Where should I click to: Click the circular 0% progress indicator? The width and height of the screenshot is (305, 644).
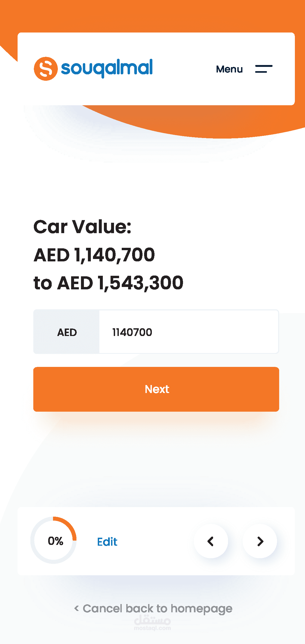[x=54, y=540]
